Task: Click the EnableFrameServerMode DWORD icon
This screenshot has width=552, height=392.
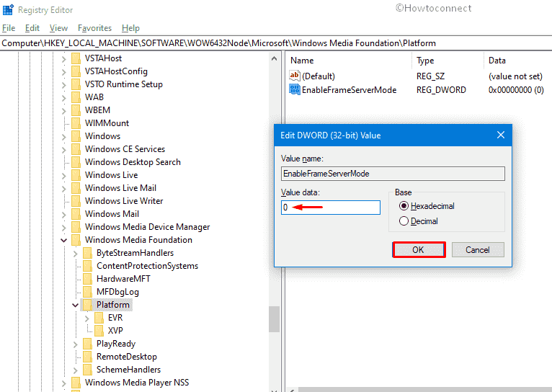Action: (x=294, y=89)
